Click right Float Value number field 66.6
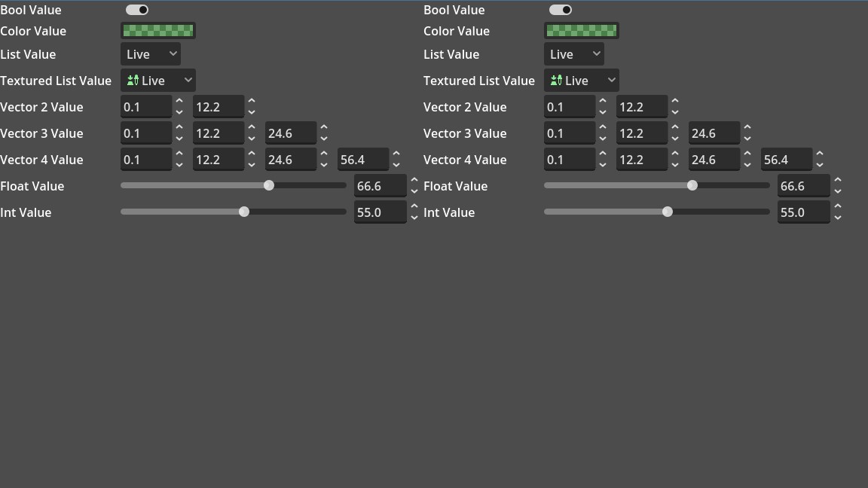Viewport: 868px width, 488px height. pos(804,186)
